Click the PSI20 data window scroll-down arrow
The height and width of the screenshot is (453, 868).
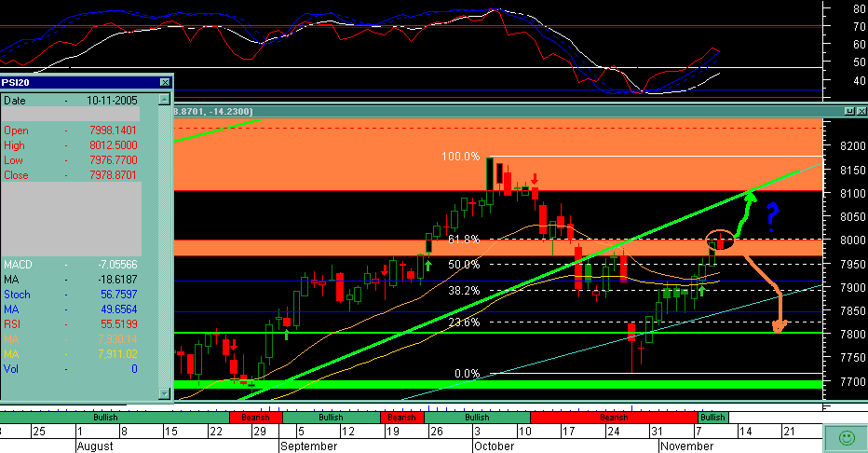click(164, 393)
